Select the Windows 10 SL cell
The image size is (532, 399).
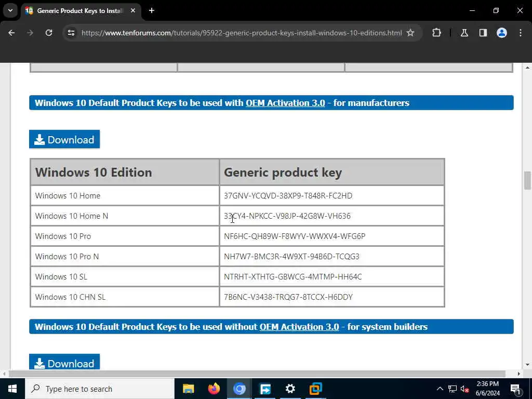[x=125, y=276]
